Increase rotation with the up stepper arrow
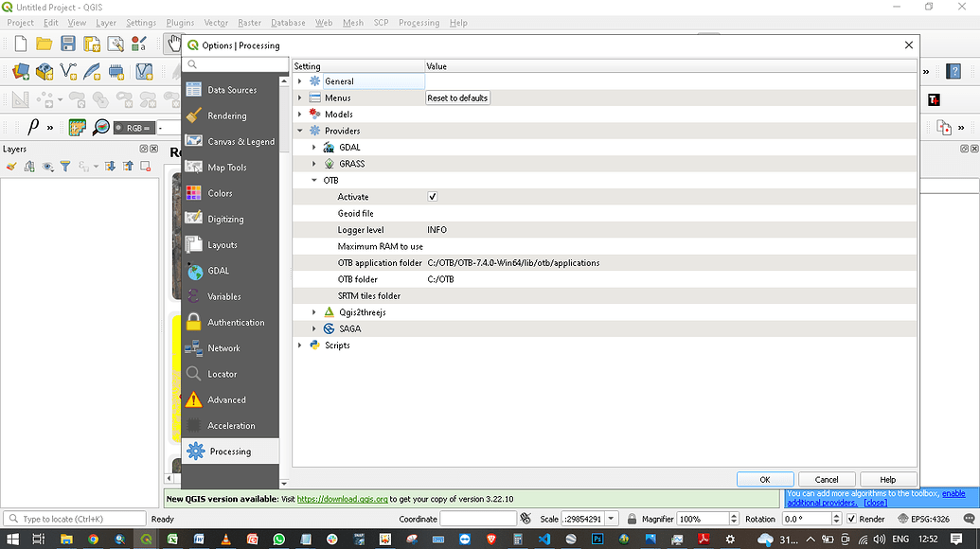The image size is (980, 549). (x=836, y=514)
